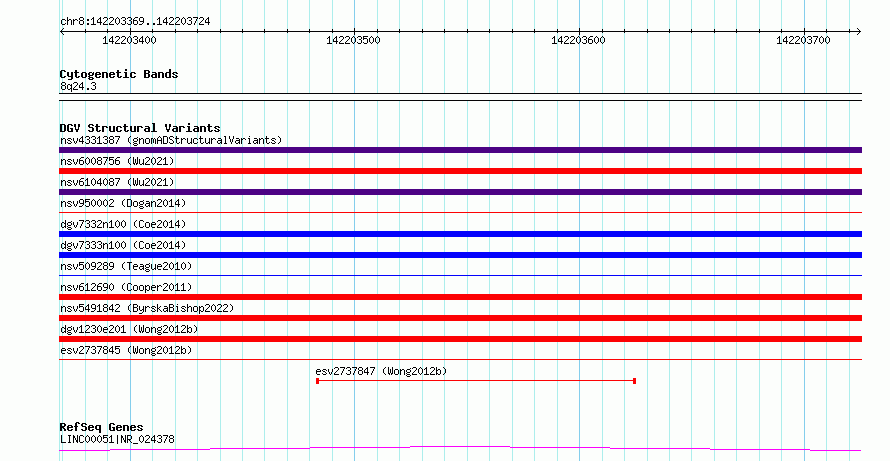Open the Cytogenetic Bands track title
The height and width of the screenshot is (461, 890).
(119, 74)
